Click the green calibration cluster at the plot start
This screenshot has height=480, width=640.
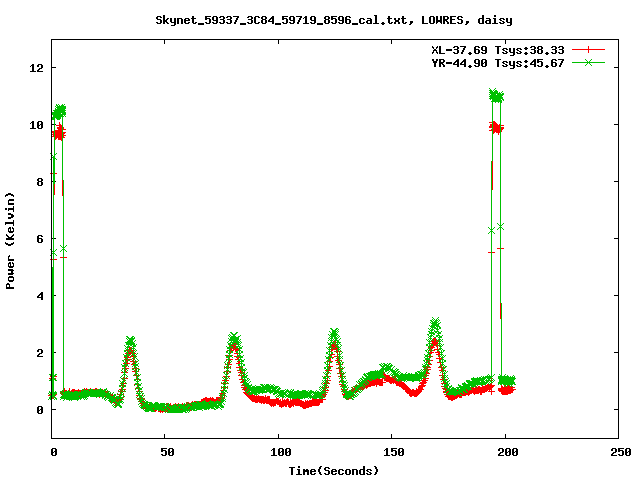point(59,111)
